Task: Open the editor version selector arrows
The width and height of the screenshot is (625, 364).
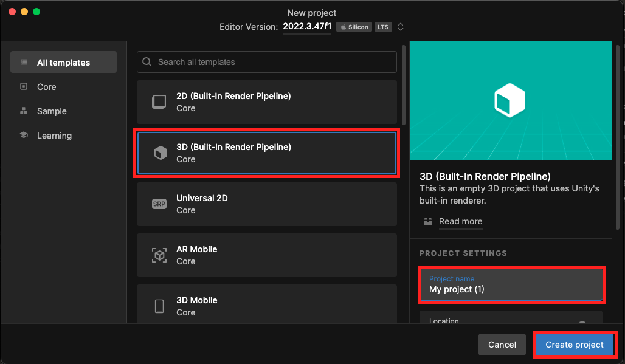Action: click(400, 26)
